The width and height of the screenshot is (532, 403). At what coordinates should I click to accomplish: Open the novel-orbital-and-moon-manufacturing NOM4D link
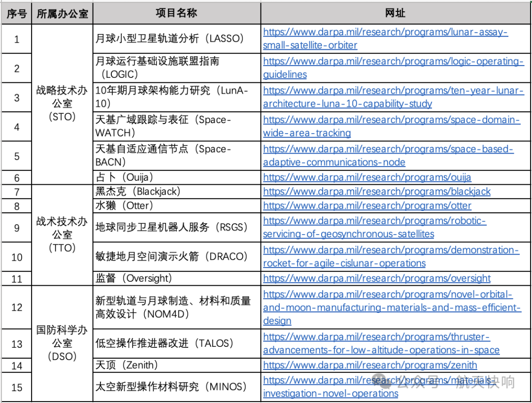pyautogui.click(x=388, y=295)
